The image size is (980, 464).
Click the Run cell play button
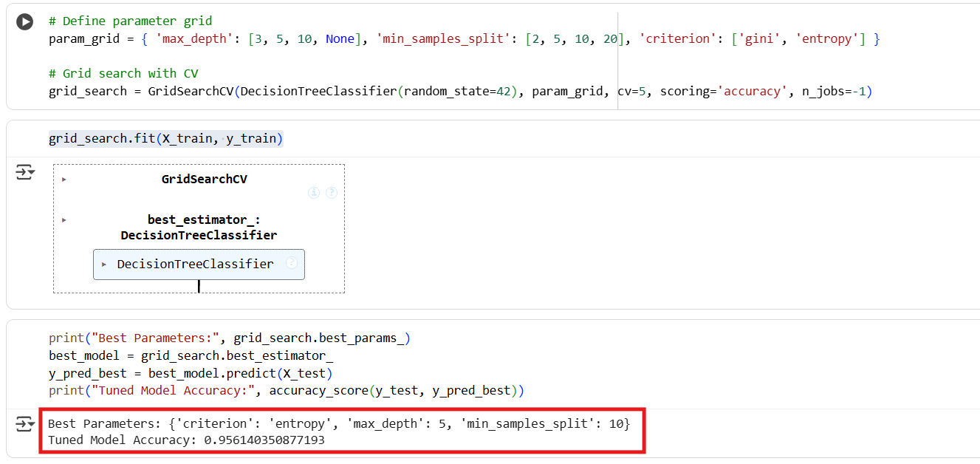(24, 21)
